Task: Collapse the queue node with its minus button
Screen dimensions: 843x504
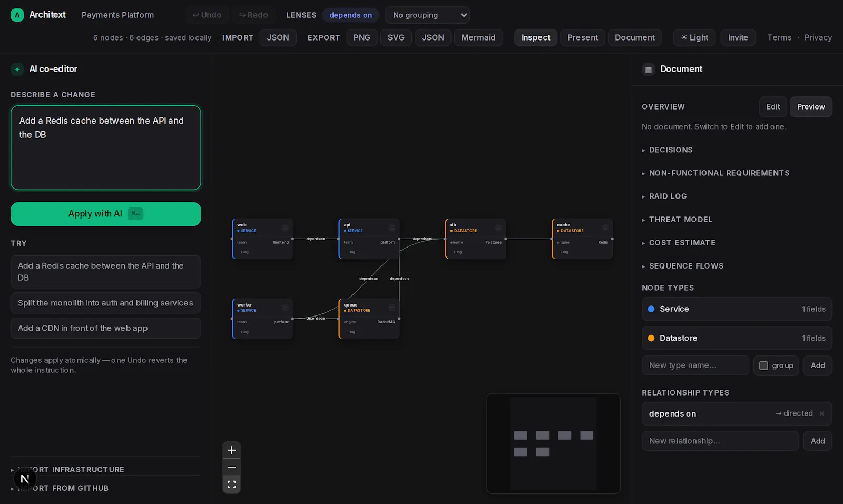Action: [x=391, y=308]
